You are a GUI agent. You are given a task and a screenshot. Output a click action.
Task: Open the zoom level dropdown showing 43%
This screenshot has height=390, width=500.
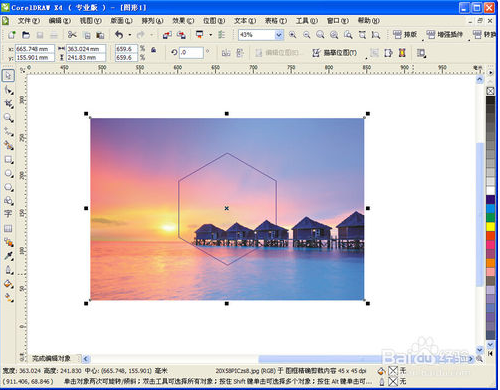(279, 35)
